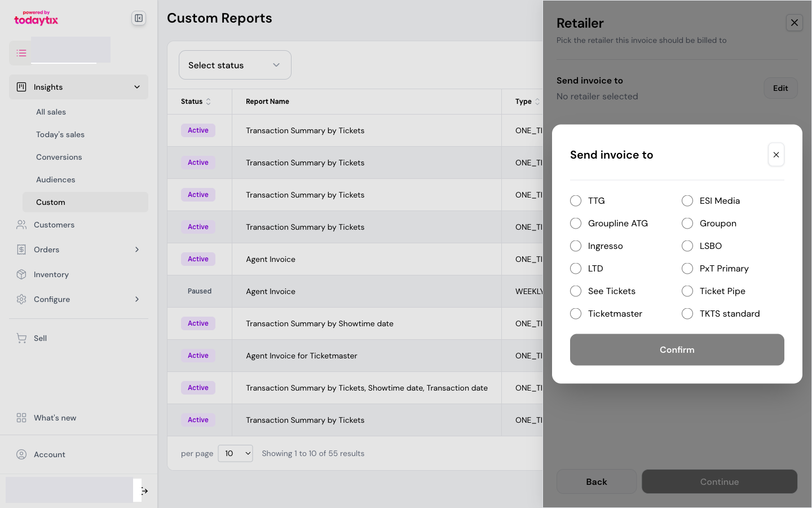
Task: Click the Inventory box icon
Action: click(21, 274)
